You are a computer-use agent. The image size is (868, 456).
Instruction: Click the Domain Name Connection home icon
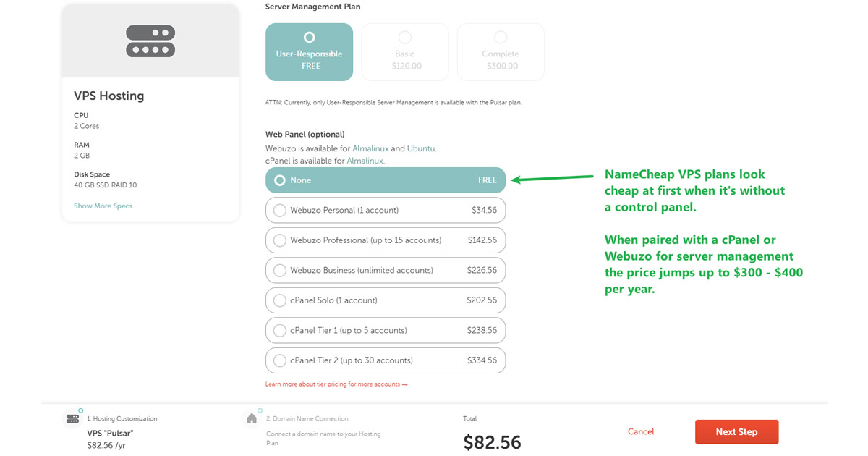(251, 418)
